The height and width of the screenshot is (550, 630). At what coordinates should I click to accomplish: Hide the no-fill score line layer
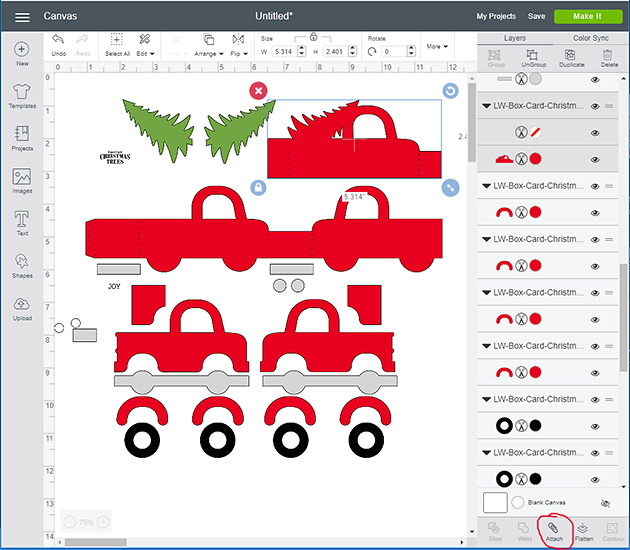click(595, 133)
